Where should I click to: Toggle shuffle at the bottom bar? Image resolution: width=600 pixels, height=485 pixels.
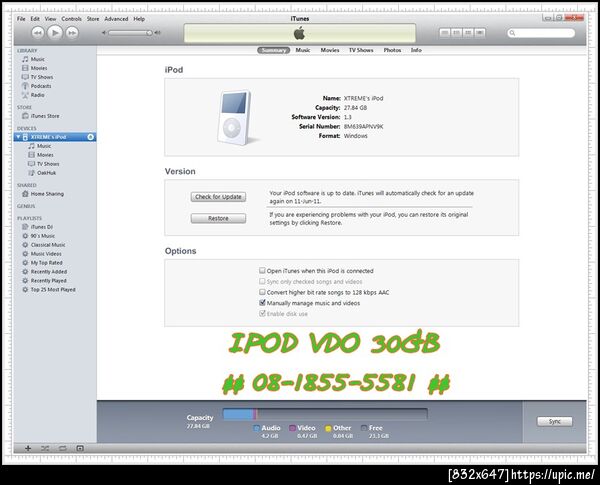[x=45, y=448]
